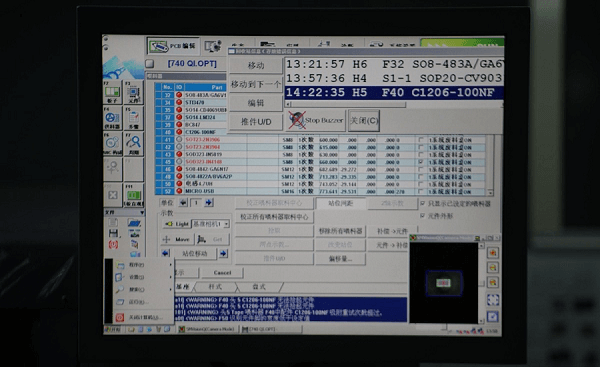Click the F3 元件 component icon
The height and width of the screenshot is (367, 600).
[134, 93]
